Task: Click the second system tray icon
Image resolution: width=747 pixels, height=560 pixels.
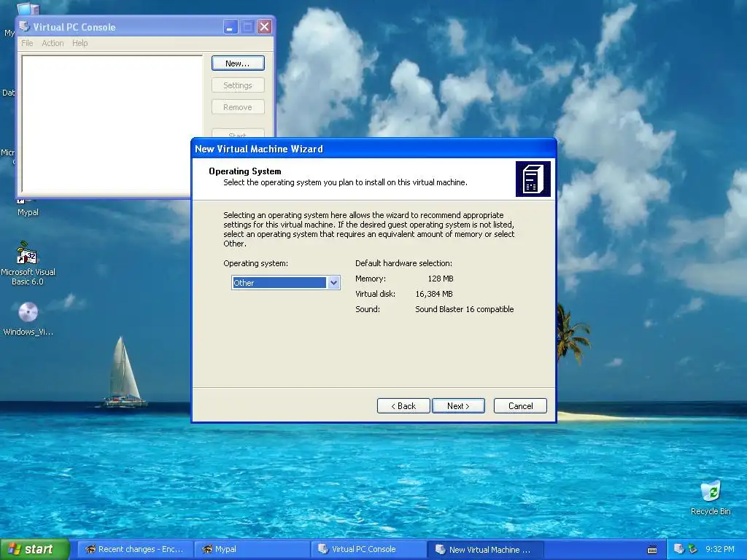Action: pos(693,549)
